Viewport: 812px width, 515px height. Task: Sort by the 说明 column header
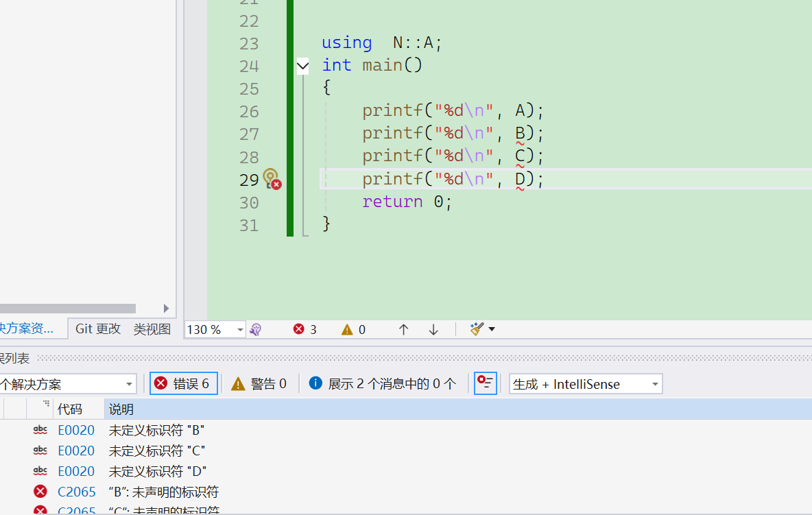tap(458, 409)
